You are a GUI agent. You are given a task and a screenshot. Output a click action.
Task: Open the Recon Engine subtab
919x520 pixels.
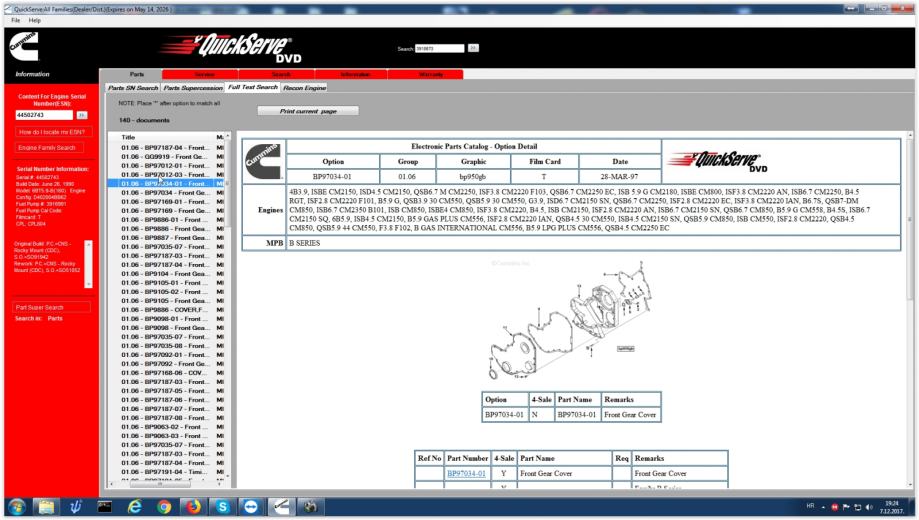[304, 87]
